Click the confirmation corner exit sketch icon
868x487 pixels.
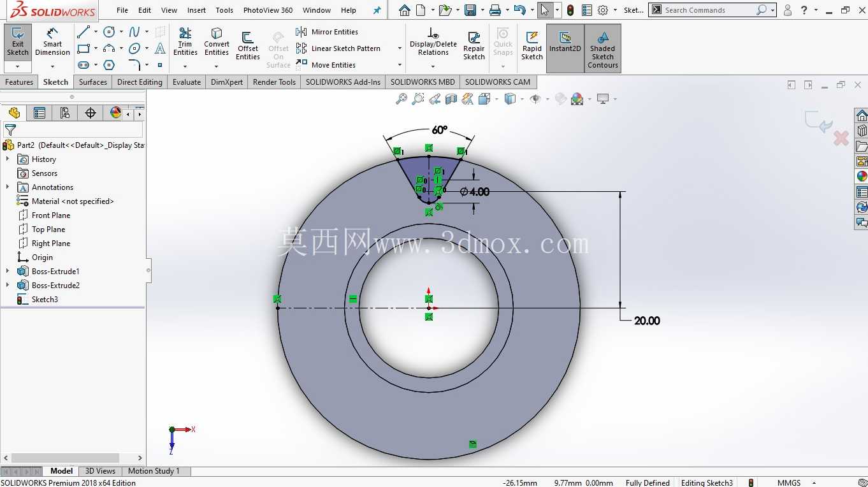[818, 121]
